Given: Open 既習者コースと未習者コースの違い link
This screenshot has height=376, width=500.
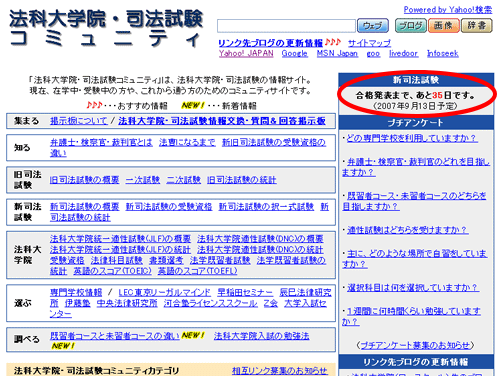Looking at the screenshot, I should [115, 336].
